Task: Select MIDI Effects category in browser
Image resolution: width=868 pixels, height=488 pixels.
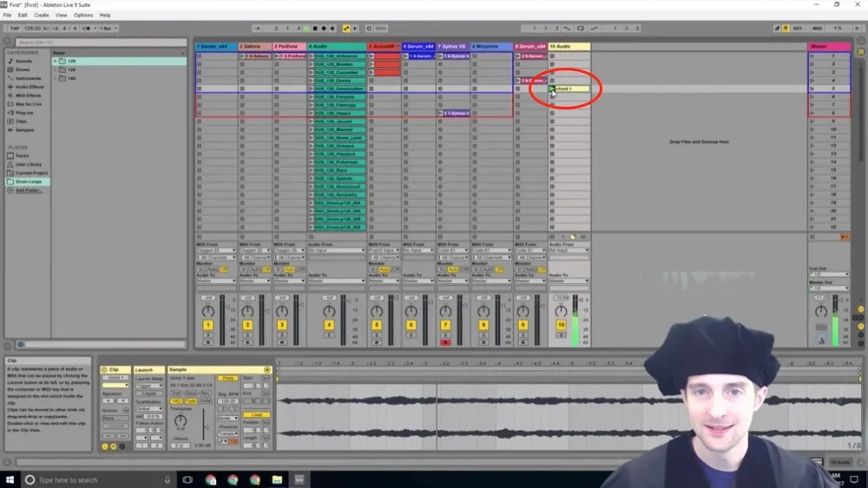Action: point(28,96)
